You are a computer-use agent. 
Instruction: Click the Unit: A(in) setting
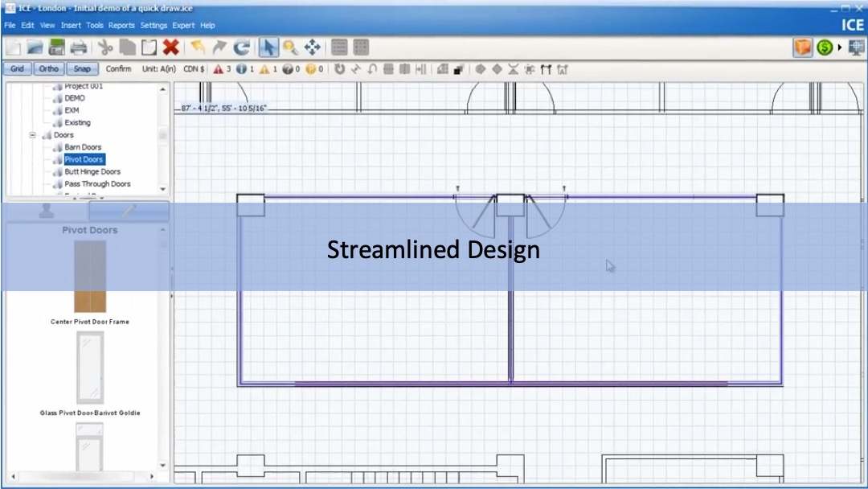[159, 69]
